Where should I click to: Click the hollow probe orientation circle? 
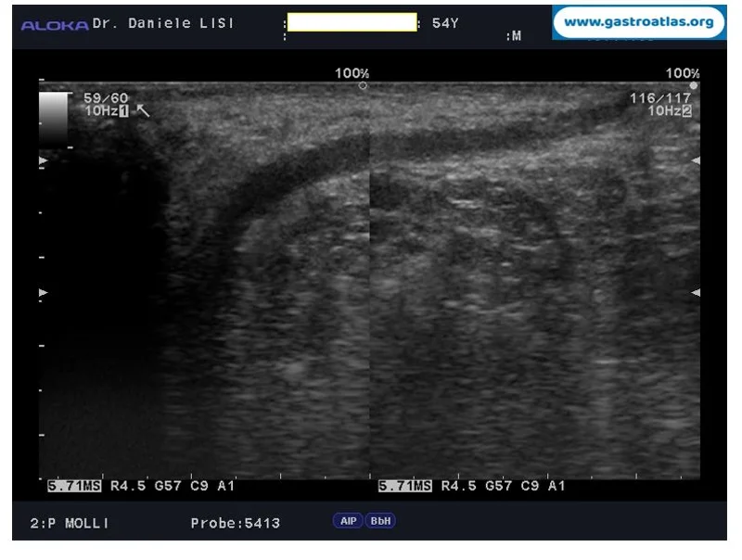pos(363,85)
